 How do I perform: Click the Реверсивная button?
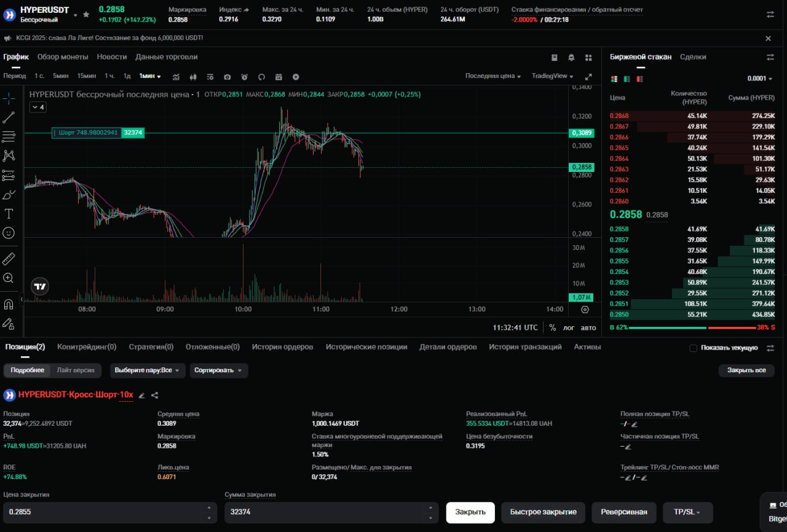tap(624, 512)
